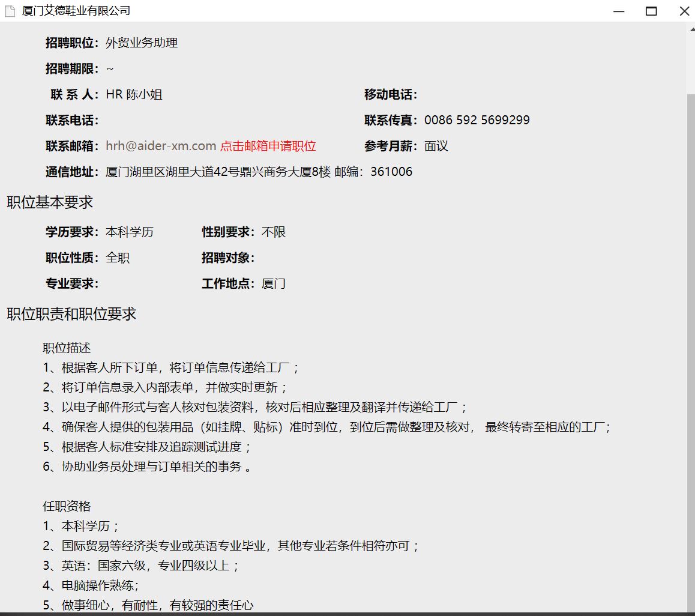Maximize the 厦门艾德鞋业有限公司 window
The height and width of the screenshot is (616, 695).
651,11
